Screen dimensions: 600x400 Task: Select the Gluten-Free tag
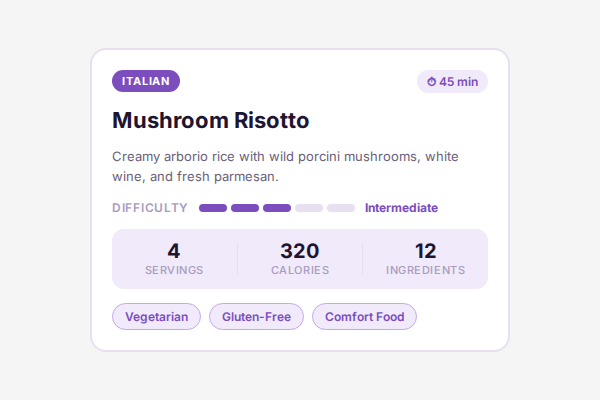point(256,317)
